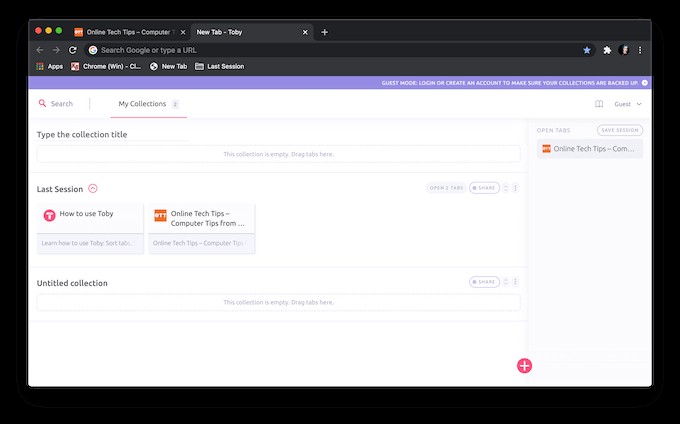Collapse the Last Session collection
680x424 pixels.
click(93, 189)
